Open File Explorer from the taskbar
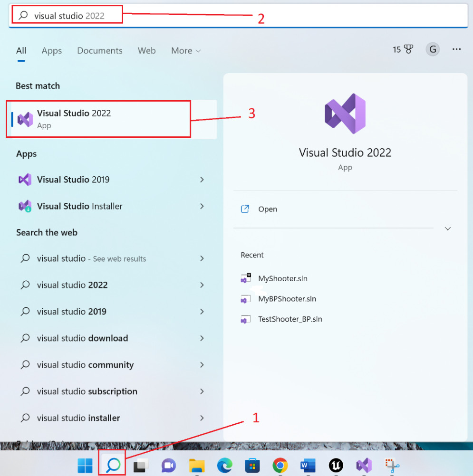 196,466
